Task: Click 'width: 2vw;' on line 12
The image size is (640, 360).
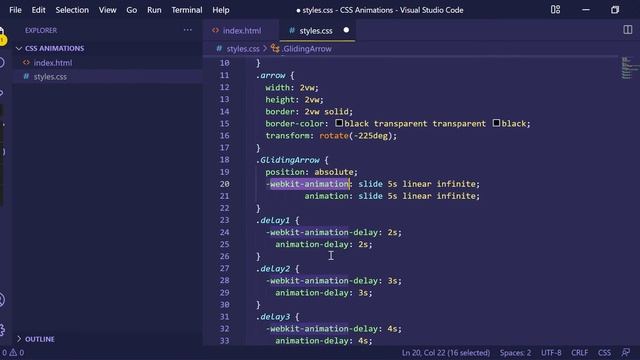Action: (292, 87)
